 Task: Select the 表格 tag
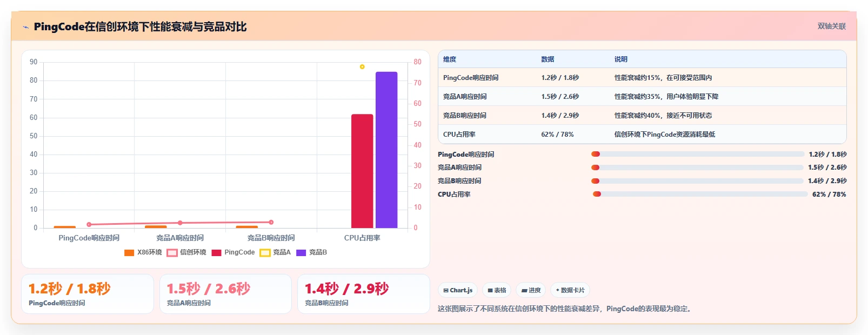497,290
